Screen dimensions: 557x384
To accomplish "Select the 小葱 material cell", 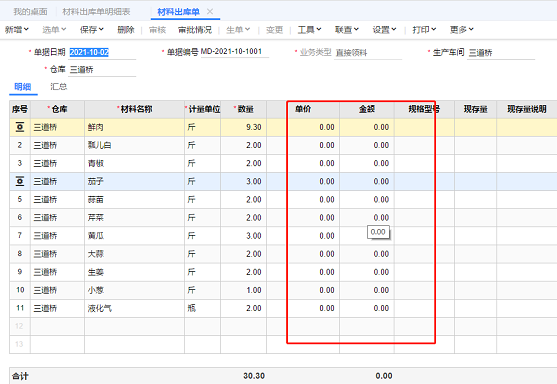I will point(135,290).
